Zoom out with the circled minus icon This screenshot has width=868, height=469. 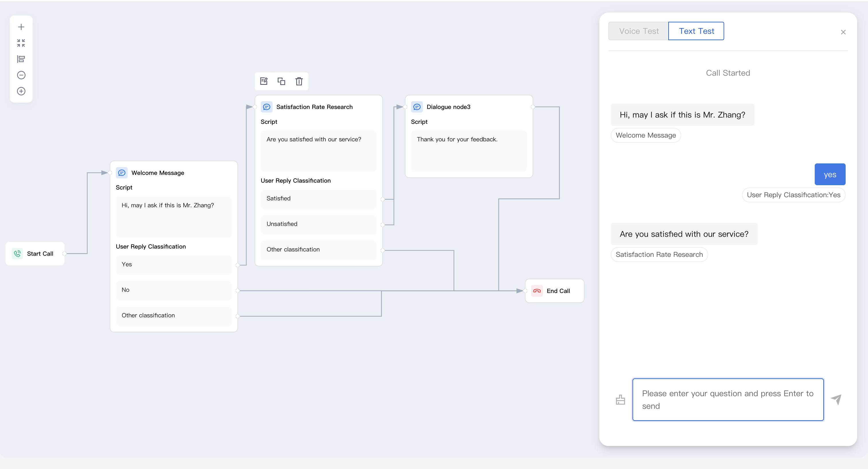click(x=21, y=75)
